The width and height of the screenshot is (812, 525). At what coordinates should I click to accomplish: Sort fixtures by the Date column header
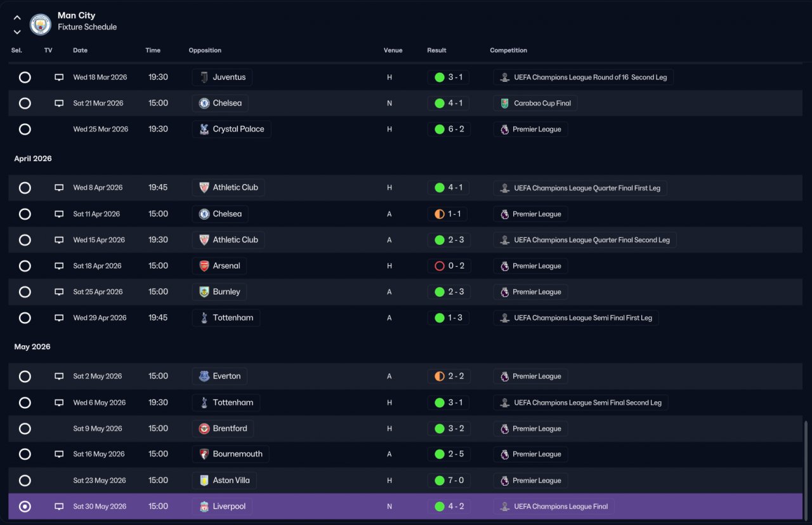point(81,50)
